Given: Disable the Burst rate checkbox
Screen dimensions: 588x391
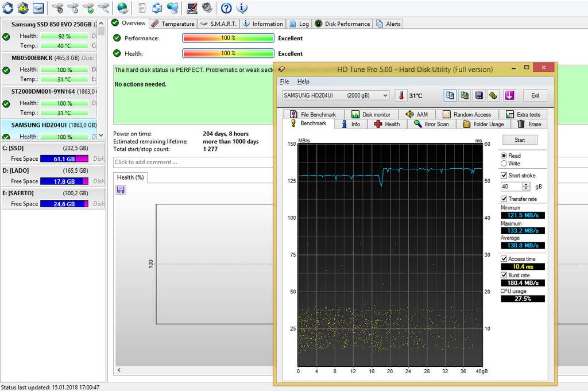Looking at the screenshot, I should (504, 276).
